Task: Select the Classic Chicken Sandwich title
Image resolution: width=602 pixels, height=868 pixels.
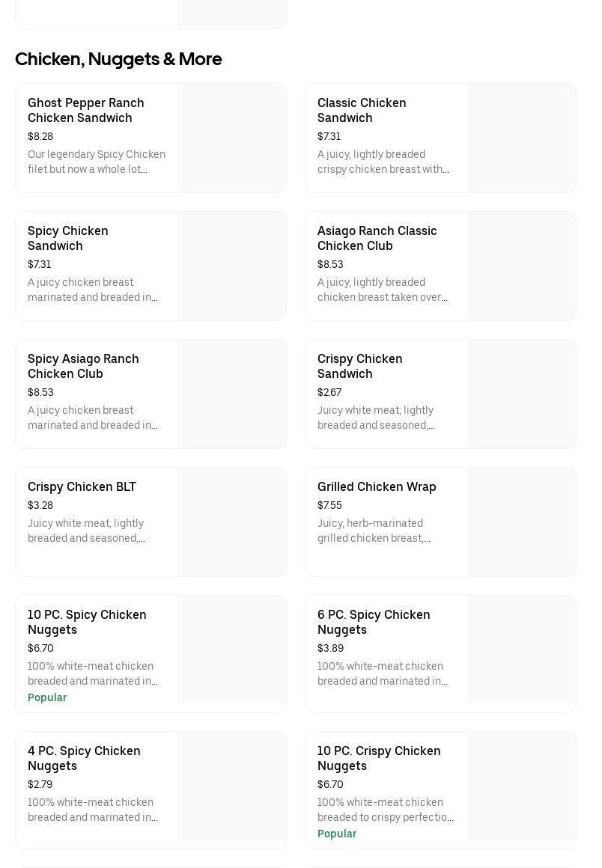Action: [362, 110]
